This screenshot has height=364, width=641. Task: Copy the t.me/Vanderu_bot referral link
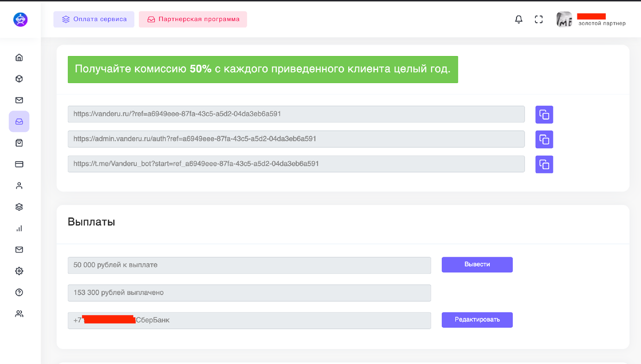[544, 164]
